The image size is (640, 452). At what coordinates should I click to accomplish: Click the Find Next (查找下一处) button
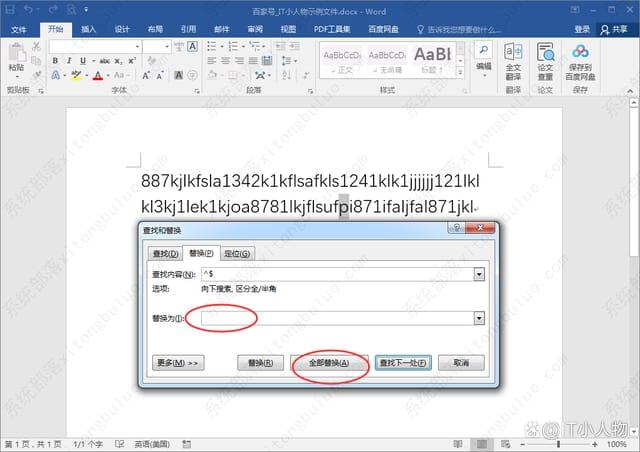(x=405, y=363)
